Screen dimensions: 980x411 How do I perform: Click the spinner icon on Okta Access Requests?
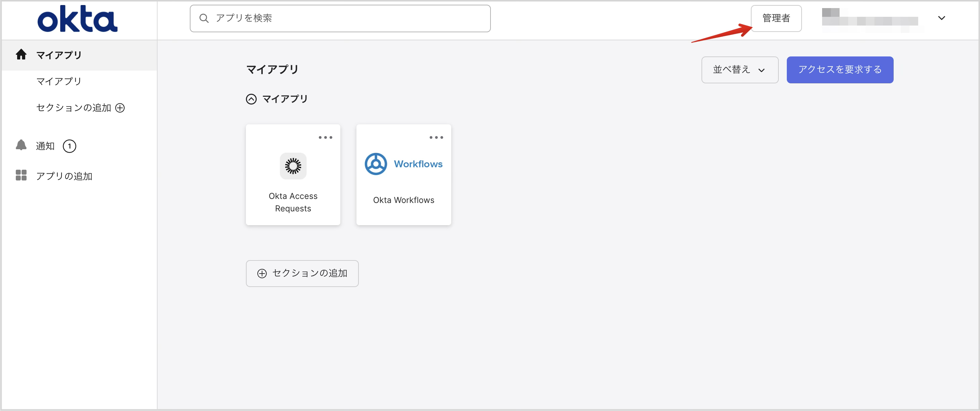click(293, 166)
